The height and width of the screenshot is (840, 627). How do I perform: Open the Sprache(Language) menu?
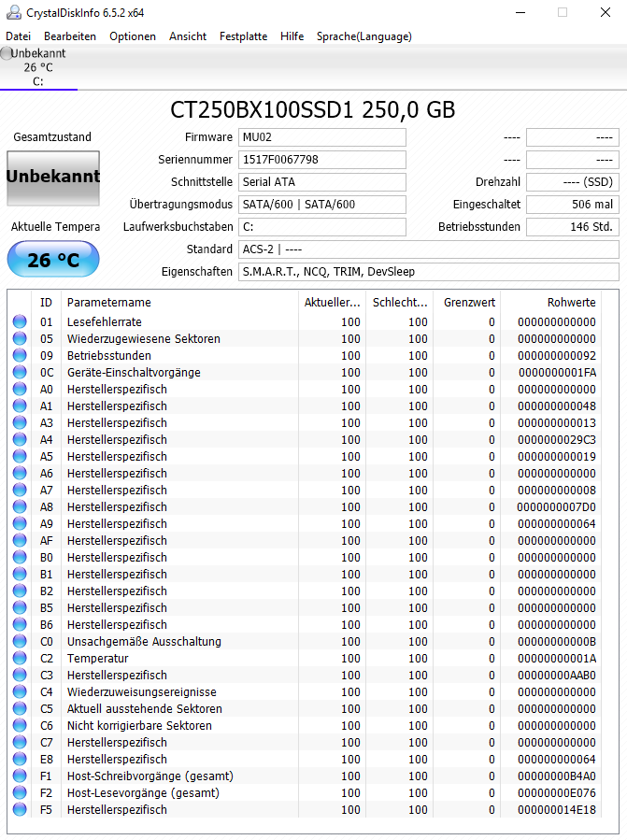click(363, 36)
